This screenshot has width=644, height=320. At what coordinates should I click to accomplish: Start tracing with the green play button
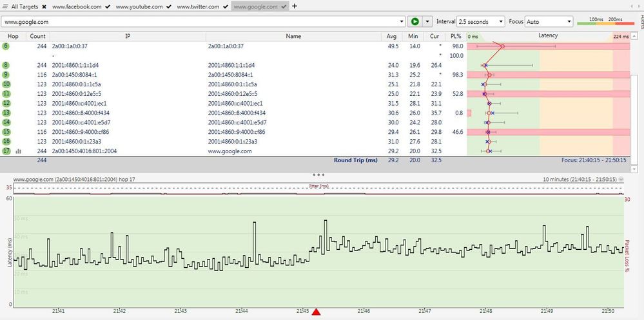[415, 21]
